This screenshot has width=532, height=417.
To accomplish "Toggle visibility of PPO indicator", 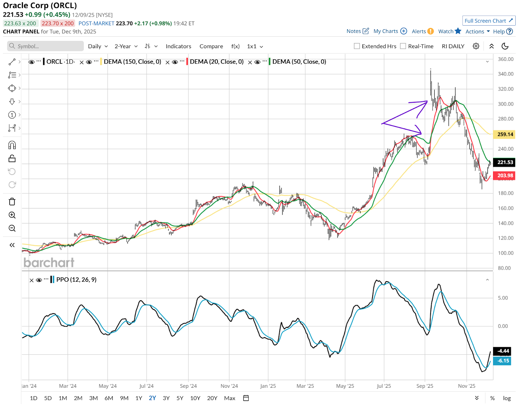I will pos(39,280).
